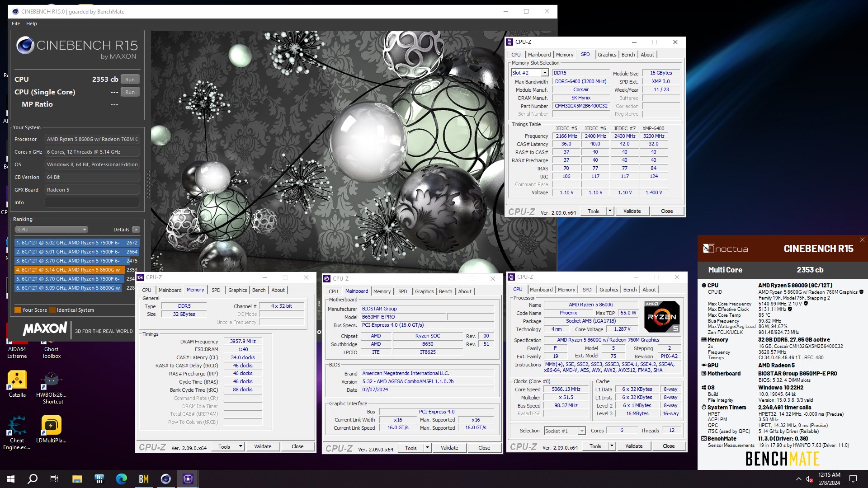Select highlighted ranking row 4 Ryzen 8600G
Viewport: 868px width, 488px height.
(x=76, y=270)
